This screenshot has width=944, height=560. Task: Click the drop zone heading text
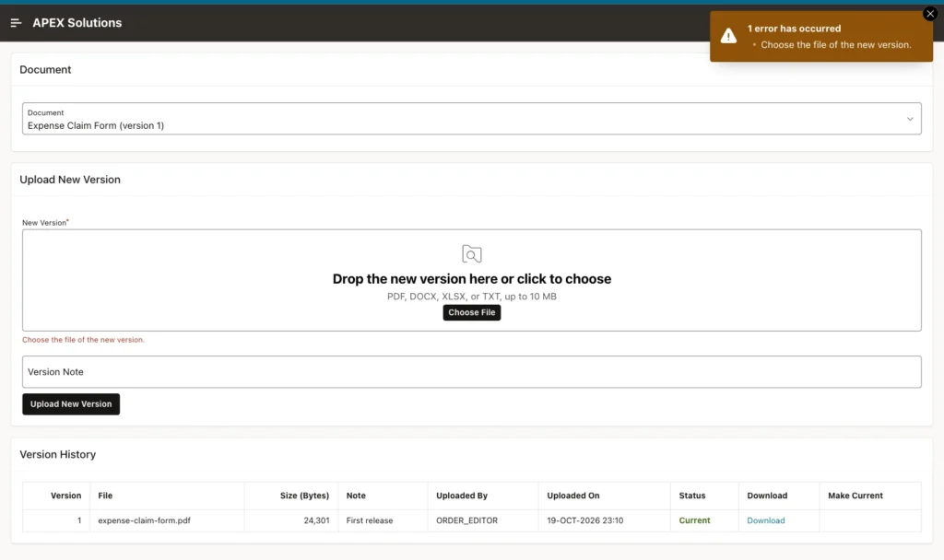[x=471, y=279]
